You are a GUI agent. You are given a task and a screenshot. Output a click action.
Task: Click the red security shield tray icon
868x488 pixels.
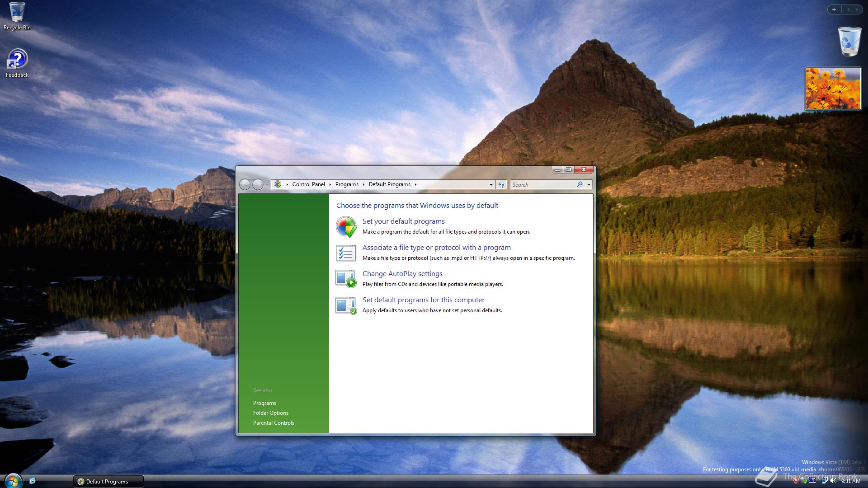tap(796, 481)
